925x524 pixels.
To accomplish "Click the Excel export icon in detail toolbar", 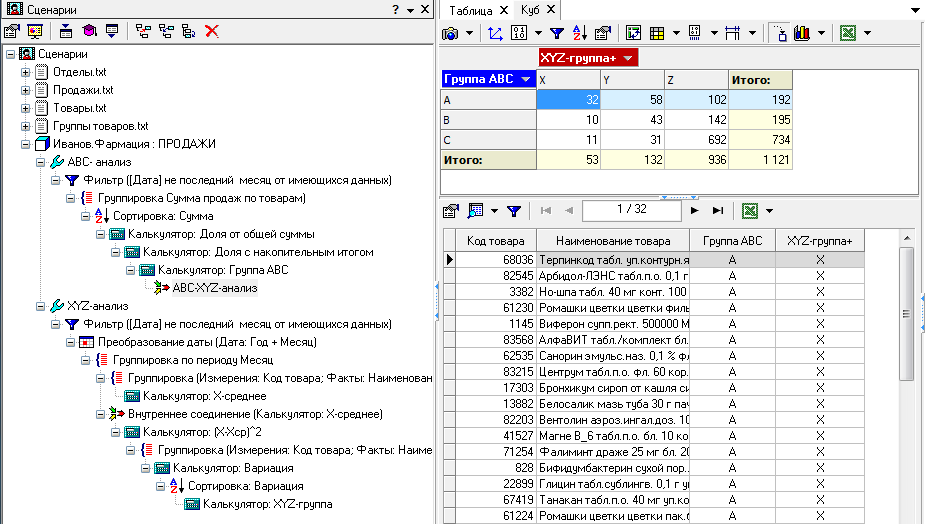I will pos(750,211).
